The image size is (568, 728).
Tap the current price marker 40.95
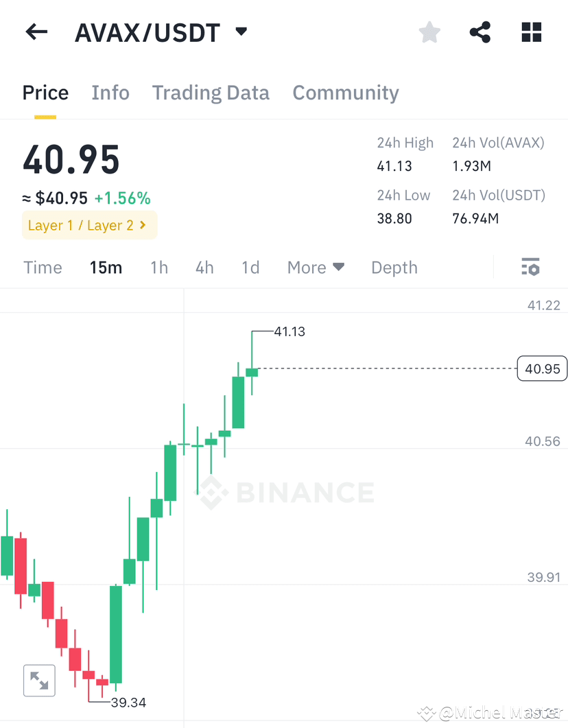click(541, 368)
